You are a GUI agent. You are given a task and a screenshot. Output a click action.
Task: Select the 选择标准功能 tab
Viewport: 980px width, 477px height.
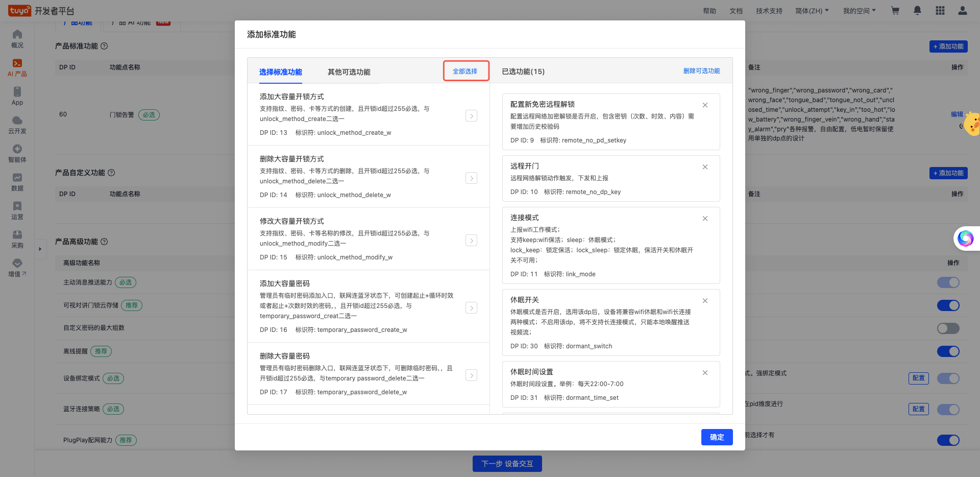click(x=280, y=72)
